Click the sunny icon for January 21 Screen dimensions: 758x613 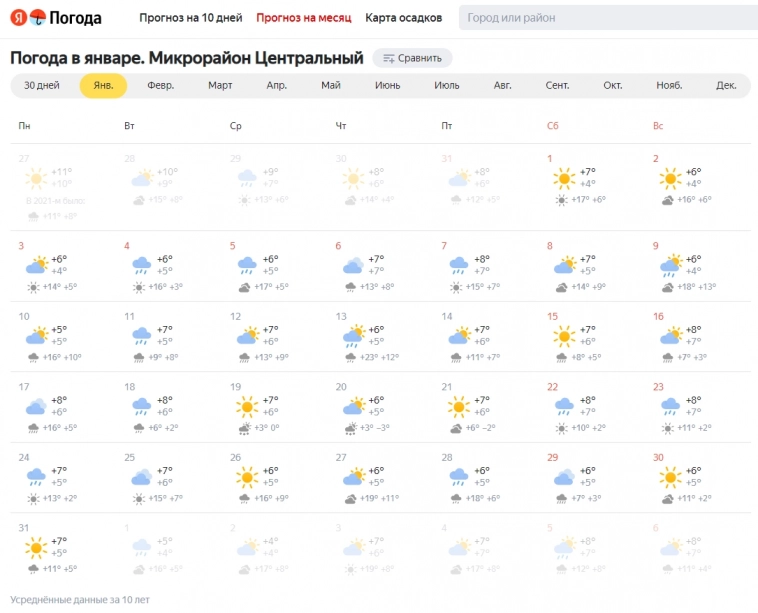click(459, 407)
